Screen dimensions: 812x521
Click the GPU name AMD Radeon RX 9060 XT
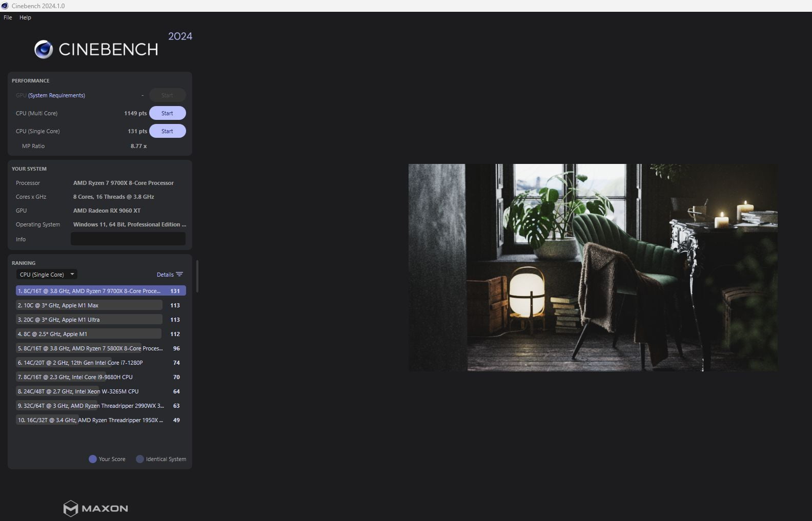(107, 211)
